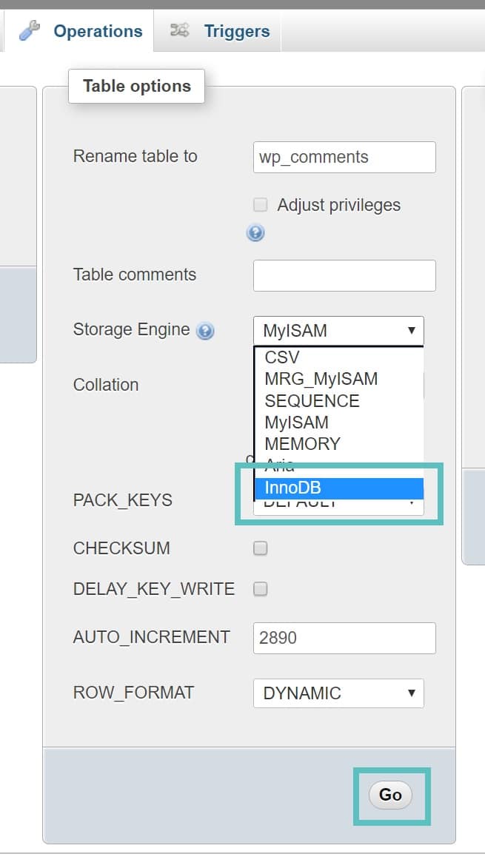
Task: Enable the Adjust privileges checkbox
Action: click(x=260, y=205)
